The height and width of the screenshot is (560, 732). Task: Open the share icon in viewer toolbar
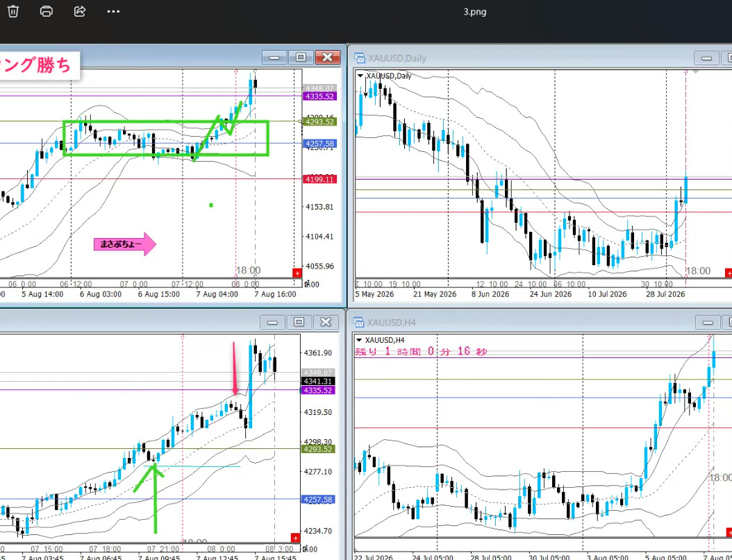[80, 11]
